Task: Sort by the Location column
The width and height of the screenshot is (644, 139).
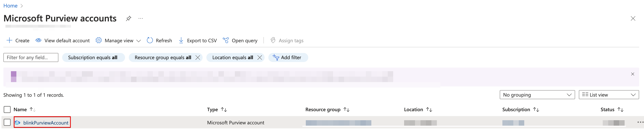Action: tap(418, 110)
